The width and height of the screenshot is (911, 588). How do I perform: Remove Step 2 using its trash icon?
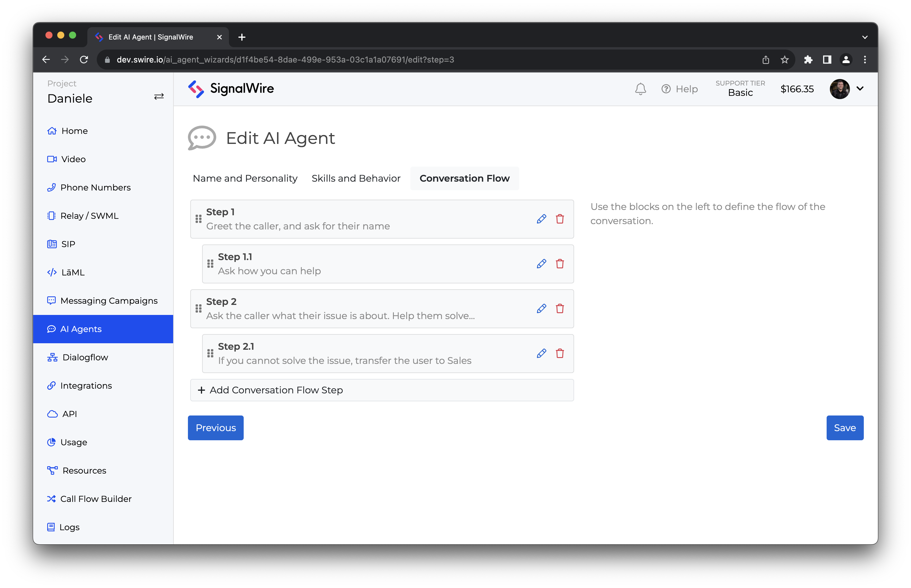tap(560, 308)
